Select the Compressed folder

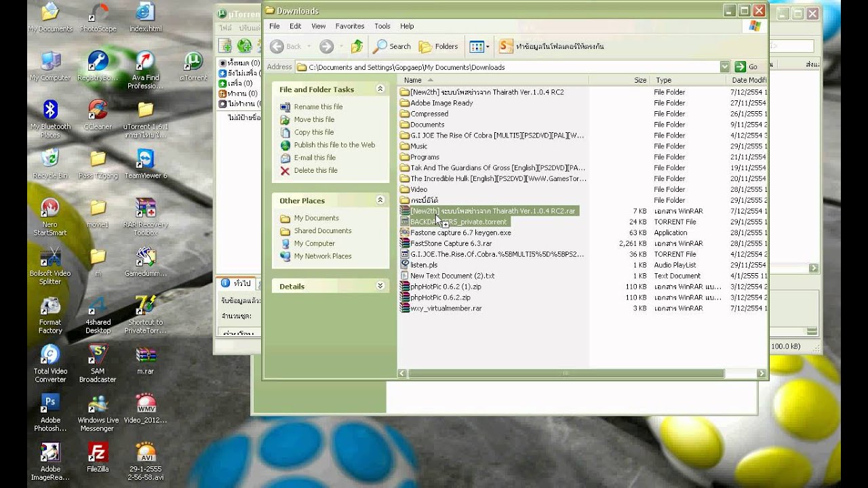(x=425, y=114)
